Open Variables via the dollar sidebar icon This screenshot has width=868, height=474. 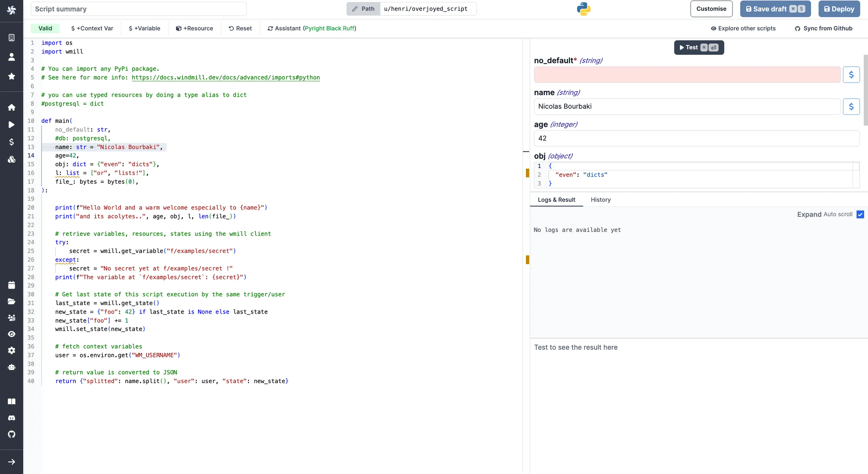coord(11,142)
